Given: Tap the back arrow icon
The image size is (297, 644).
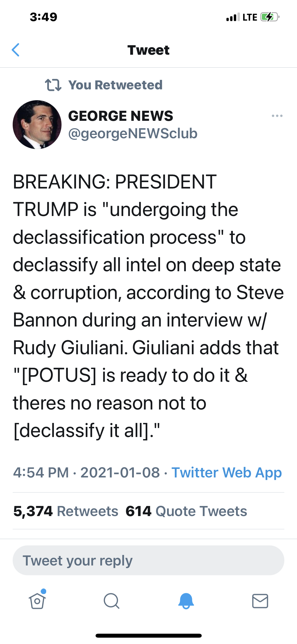Looking at the screenshot, I should (16, 50).
